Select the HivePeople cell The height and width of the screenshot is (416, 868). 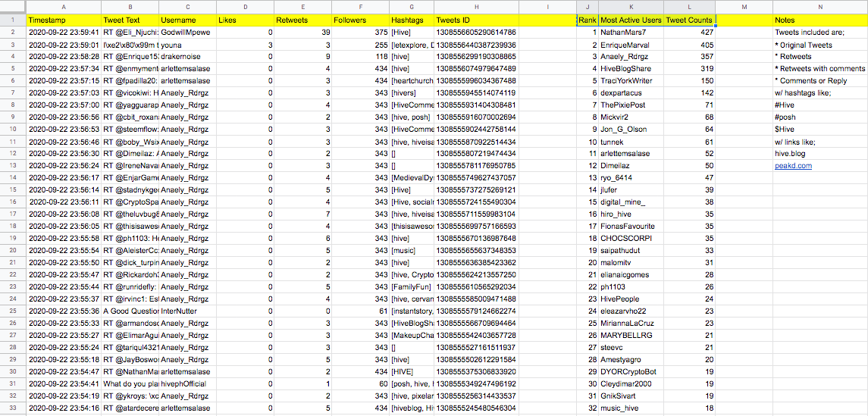point(631,299)
